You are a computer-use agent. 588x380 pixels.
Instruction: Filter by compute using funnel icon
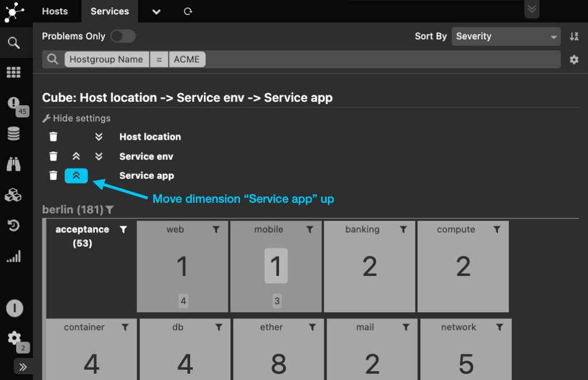pos(497,229)
